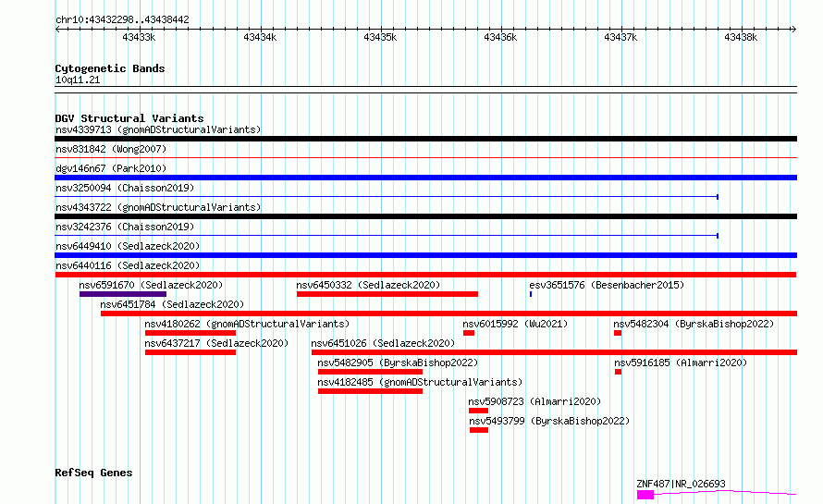Open the nsv6450332 (Sedlazeck2020) label
This screenshot has height=504, width=823.
368,285
